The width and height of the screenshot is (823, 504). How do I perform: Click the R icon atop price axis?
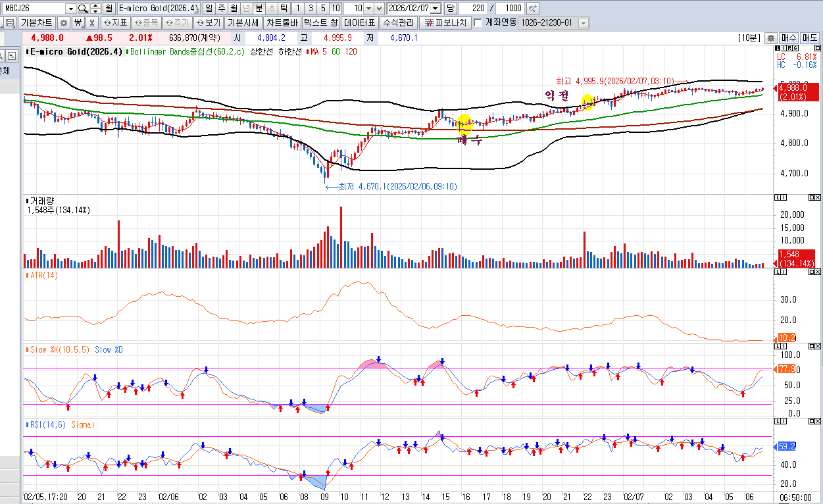[x=791, y=49]
